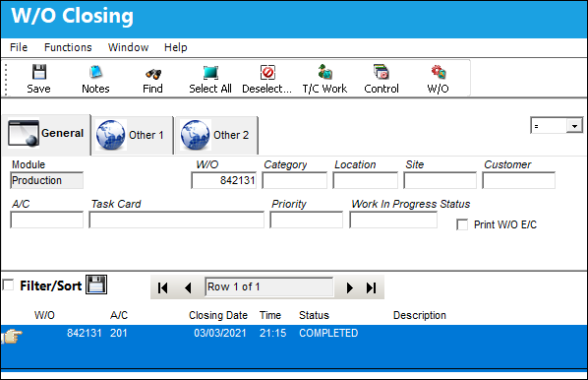The height and width of the screenshot is (380, 588).
Task: Open Notes from the toolbar
Action: (95, 72)
